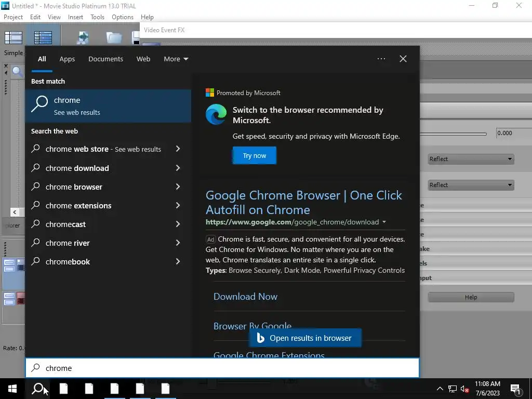
Task: Open the Edit menu
Action: point(35,17)
